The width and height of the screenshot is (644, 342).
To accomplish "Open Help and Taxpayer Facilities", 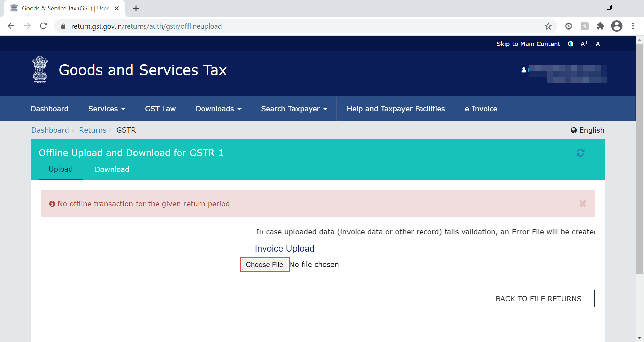I will click(x=396, y=109).
